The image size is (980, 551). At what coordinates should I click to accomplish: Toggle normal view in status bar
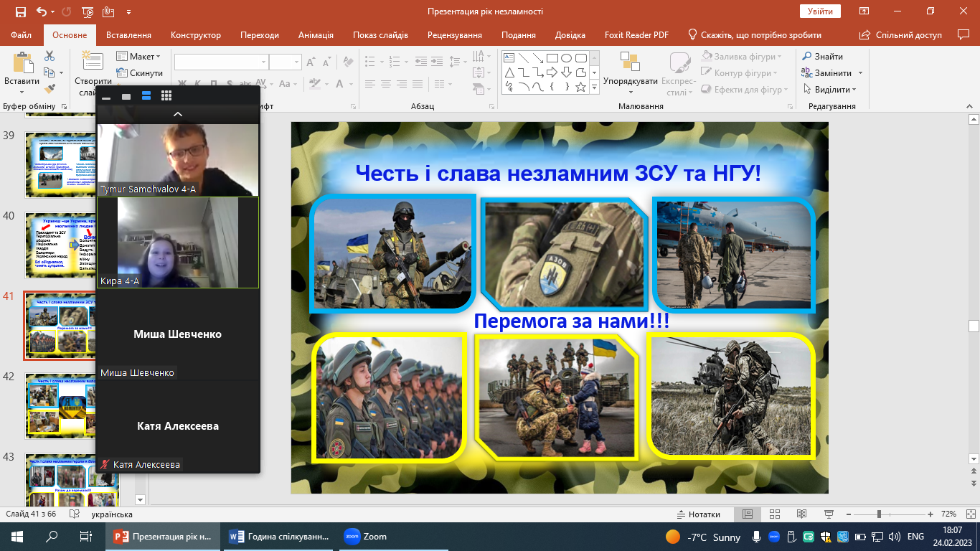coord(747,514)
